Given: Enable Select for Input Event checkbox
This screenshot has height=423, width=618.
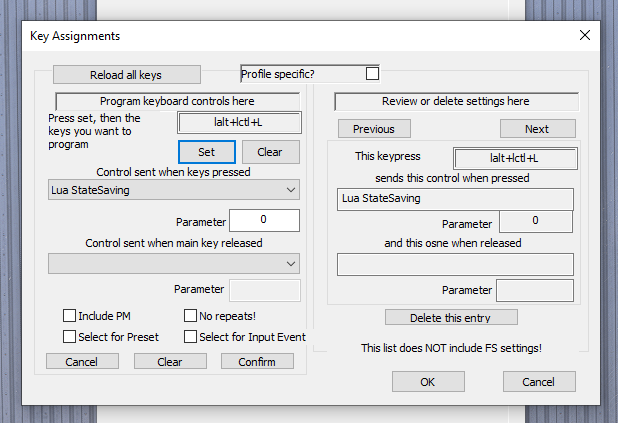Looking at the screenshot, I should (x=190, y=337).
